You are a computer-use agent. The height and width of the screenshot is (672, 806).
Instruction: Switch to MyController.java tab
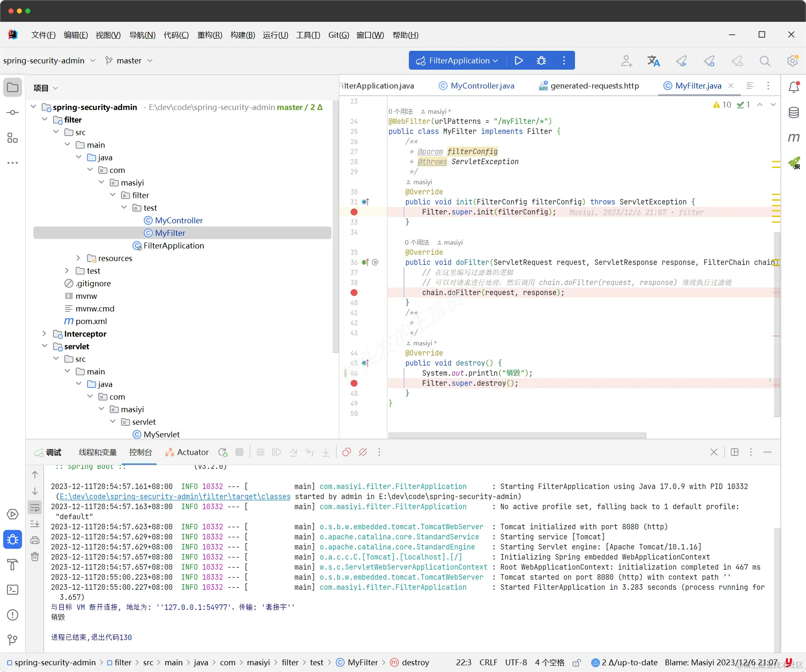477,86
